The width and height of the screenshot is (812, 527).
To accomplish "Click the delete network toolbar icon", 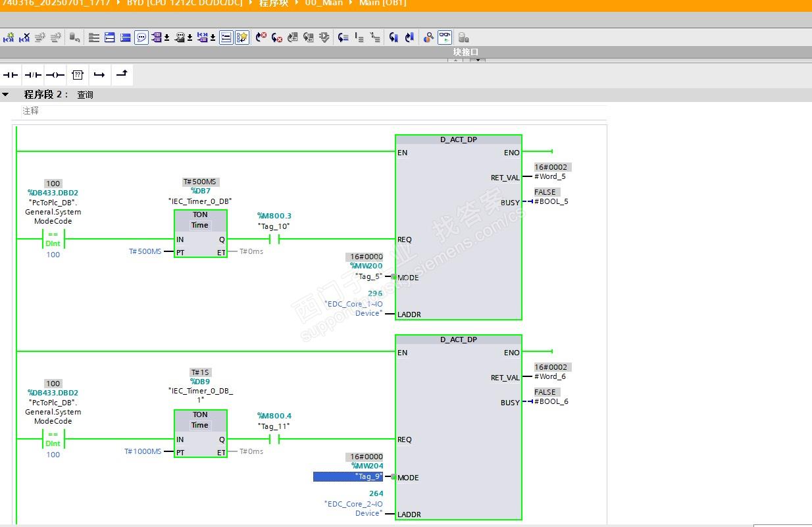I will [x=24, y=38].
